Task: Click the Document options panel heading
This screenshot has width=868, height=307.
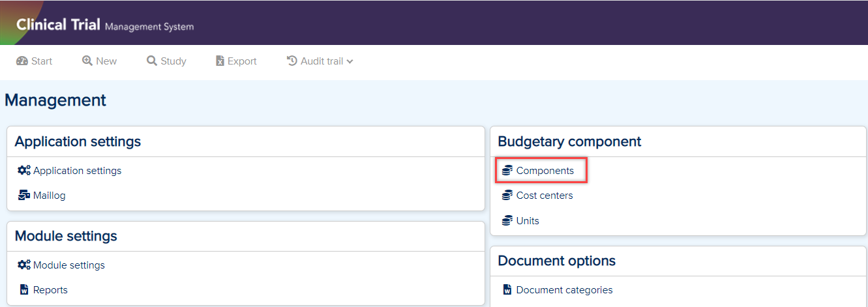Action: (556, 261)
